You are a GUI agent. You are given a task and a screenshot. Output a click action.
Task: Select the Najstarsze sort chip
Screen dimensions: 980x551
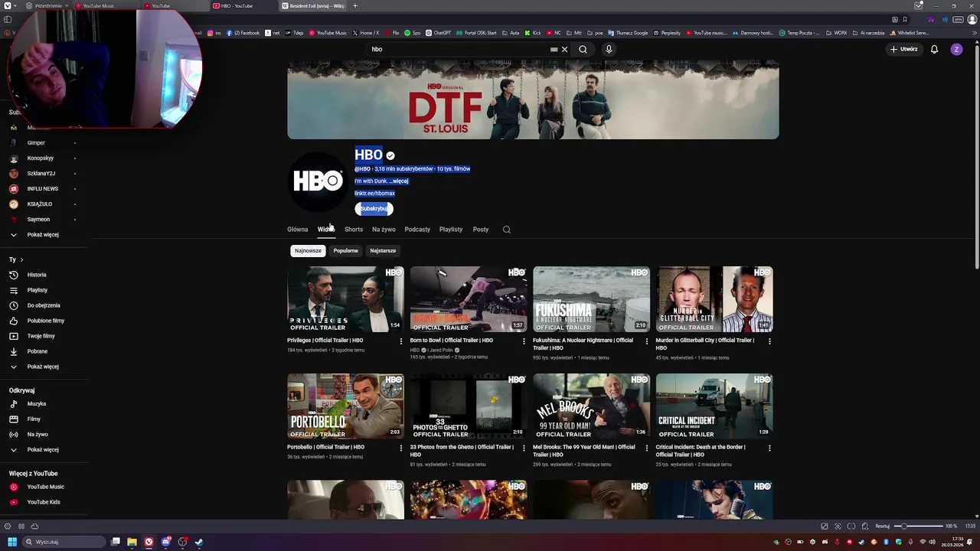tap(383, 250)
